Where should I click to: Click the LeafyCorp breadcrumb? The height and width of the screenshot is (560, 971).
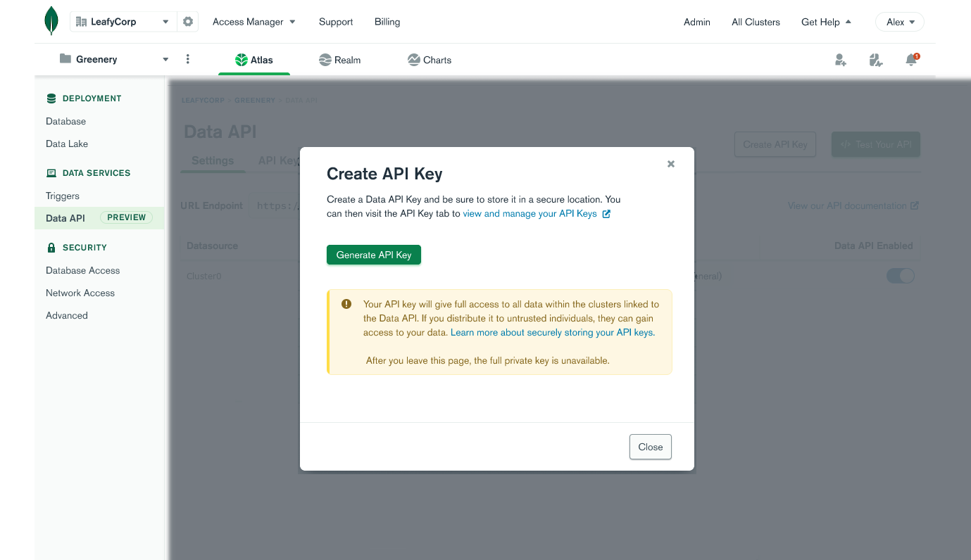pyautogui.click(x=203, y=101)
